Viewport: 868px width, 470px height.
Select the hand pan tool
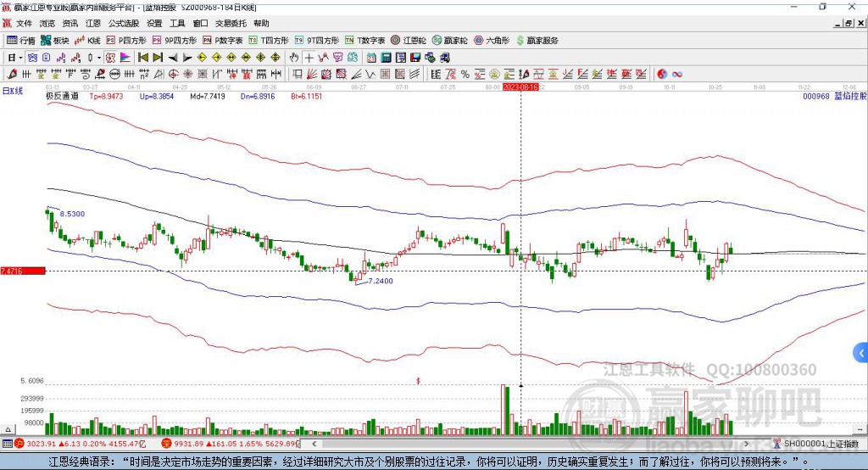coord(294,57)
